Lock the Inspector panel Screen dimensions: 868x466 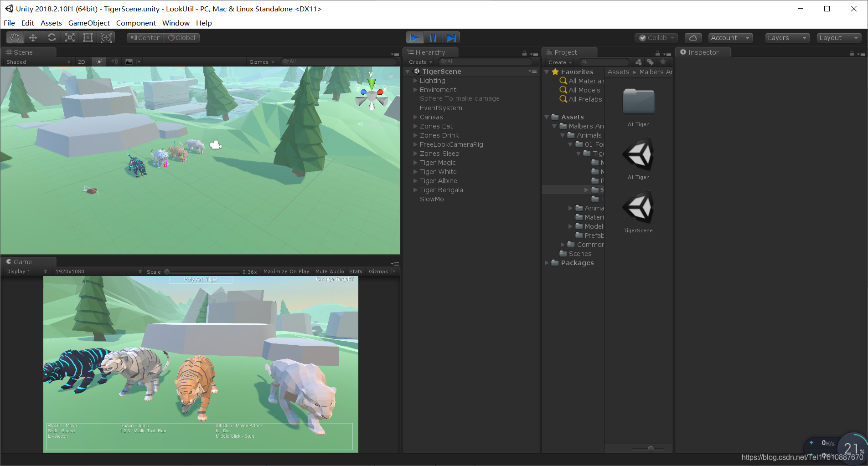point(852,53)
